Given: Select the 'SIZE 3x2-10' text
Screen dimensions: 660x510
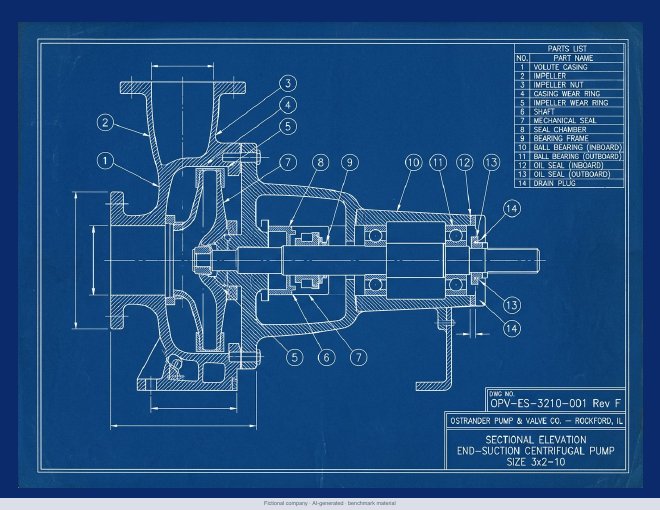Looking at the screenshot, I should click(x=535, y=462).
